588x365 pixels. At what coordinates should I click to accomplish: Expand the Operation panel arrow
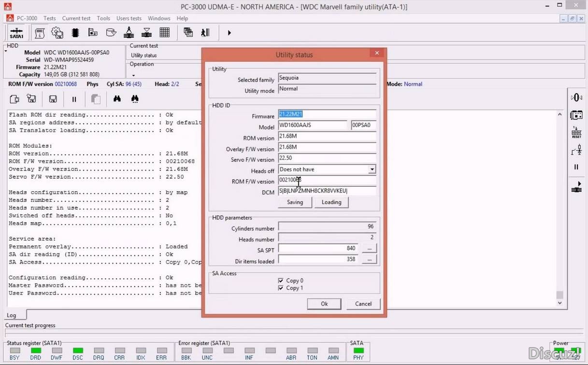click(133, 75)
